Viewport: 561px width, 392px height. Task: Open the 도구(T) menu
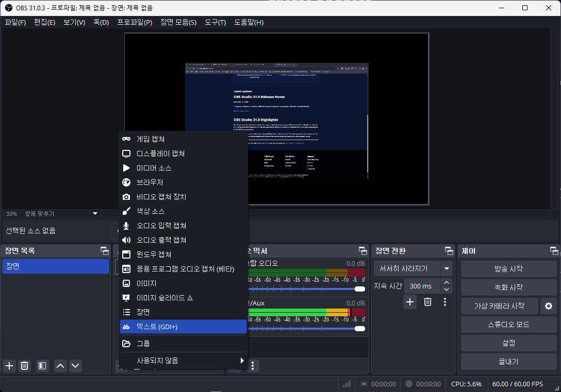216,23
